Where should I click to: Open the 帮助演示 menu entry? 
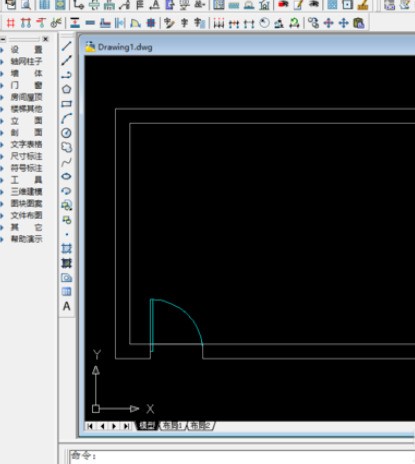point(26,239)
